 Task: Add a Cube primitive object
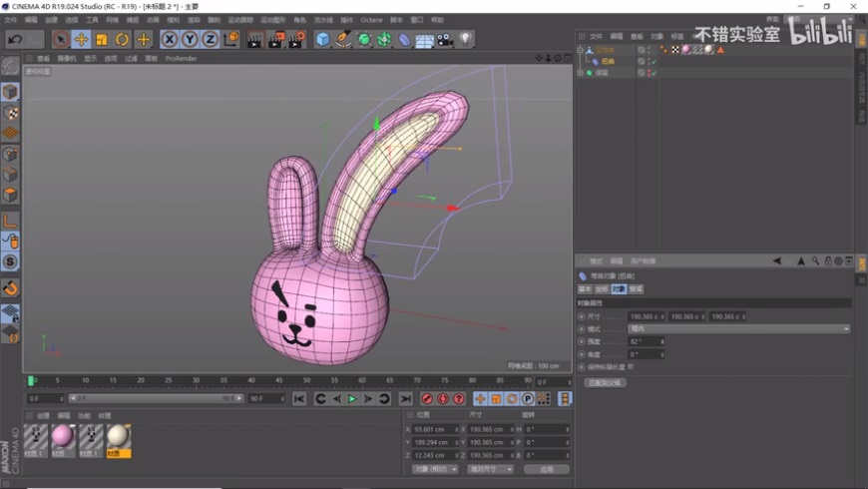coord(322,39)
